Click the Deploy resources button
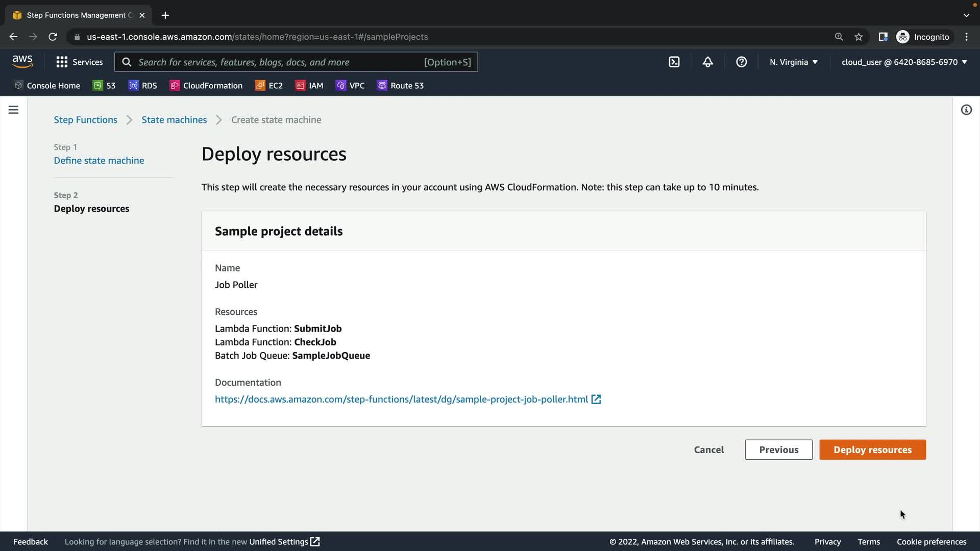Screen dimensions: 980x551 pos(872,449)
